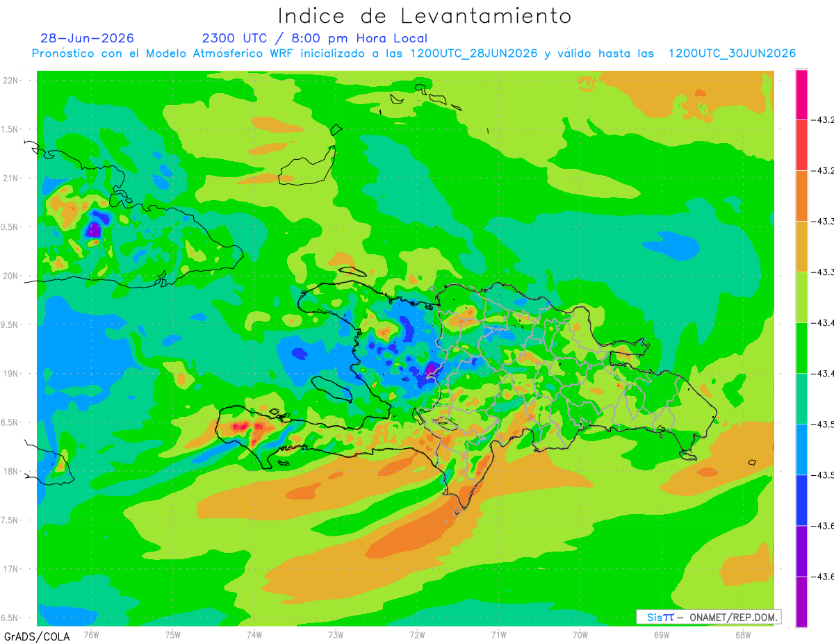Click the "75W" longitude label
834x644 pixels.
click(173, 634)
